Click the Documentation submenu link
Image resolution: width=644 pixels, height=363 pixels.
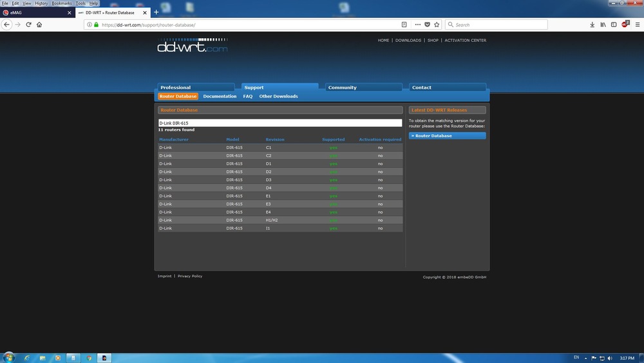pos(220,96)
